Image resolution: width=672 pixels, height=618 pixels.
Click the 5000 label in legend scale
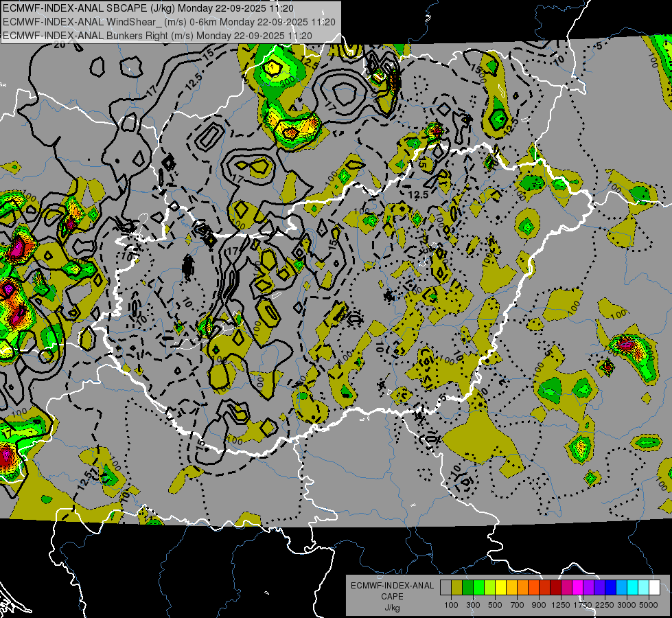coord(649,605)
